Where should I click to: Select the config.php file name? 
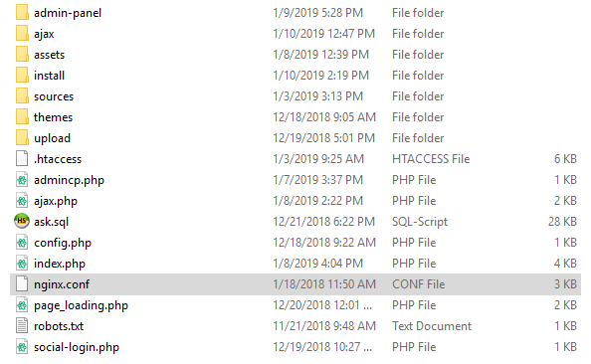63,243
